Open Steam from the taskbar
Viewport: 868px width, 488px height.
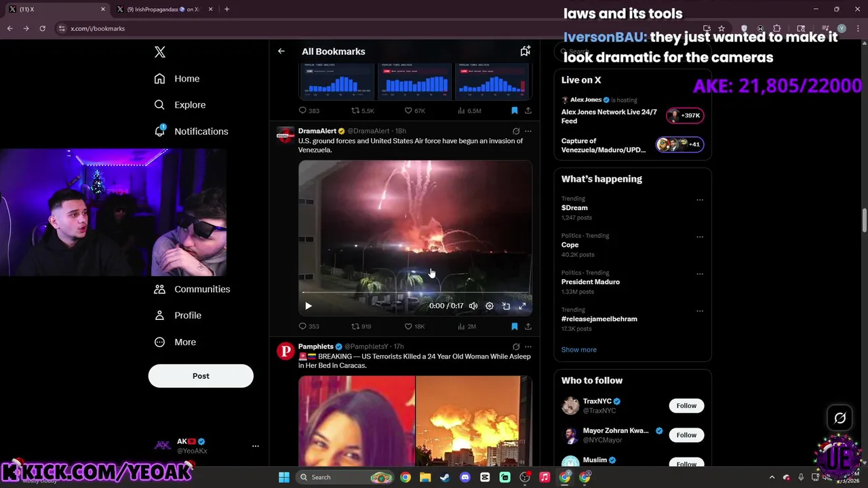click(445, 477)
